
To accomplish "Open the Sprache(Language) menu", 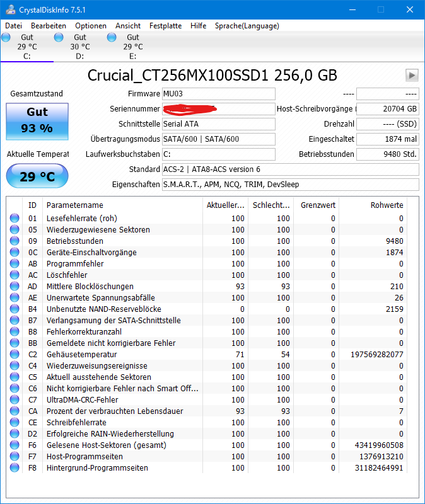I will click(247, 26).
